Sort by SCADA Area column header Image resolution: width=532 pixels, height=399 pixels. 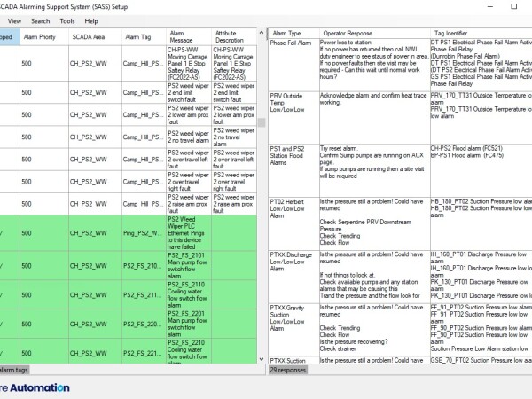click(95, 37)
